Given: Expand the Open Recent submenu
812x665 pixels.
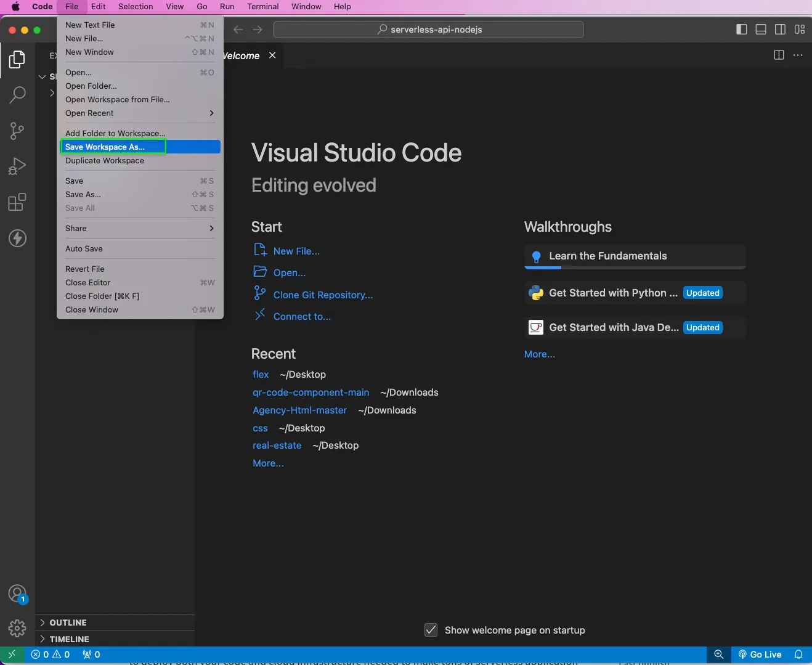Looking at the screenshot, I should [x=140, y=113].
